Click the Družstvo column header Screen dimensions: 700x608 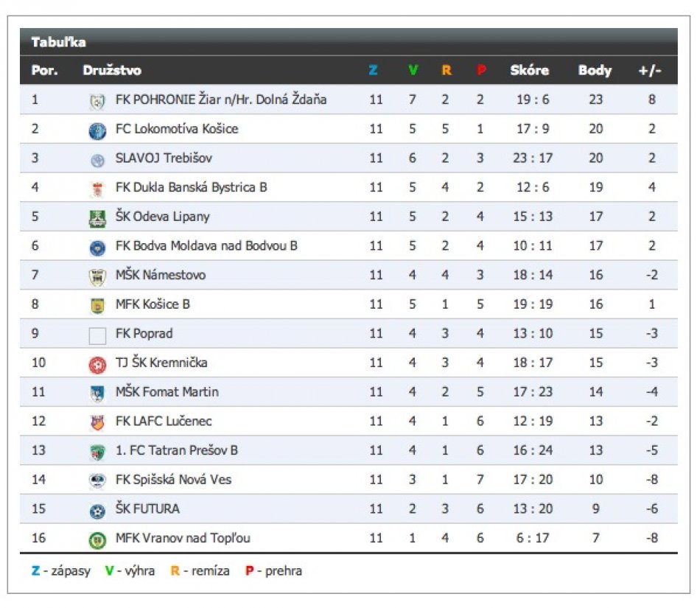[x=112, y=71]
